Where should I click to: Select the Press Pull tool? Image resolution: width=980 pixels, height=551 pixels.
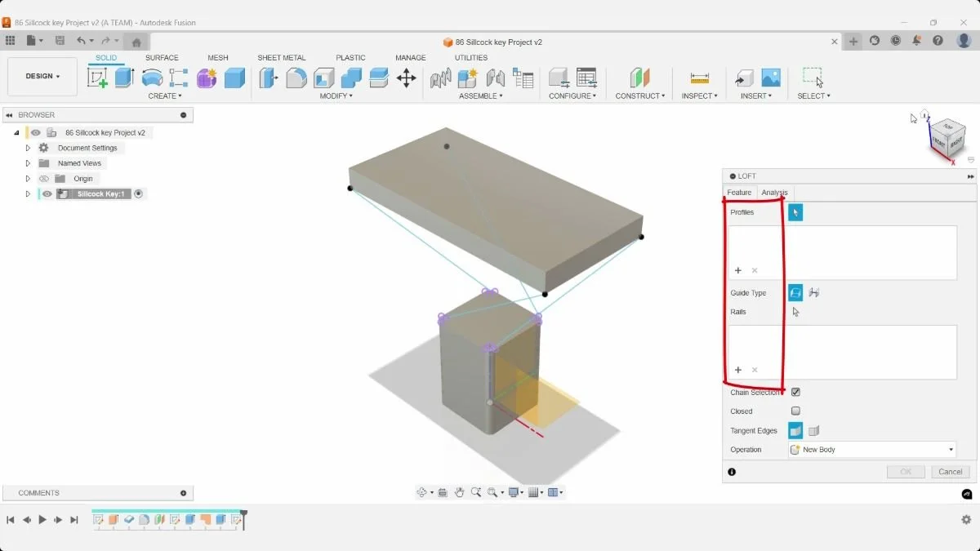coord(269,78)
